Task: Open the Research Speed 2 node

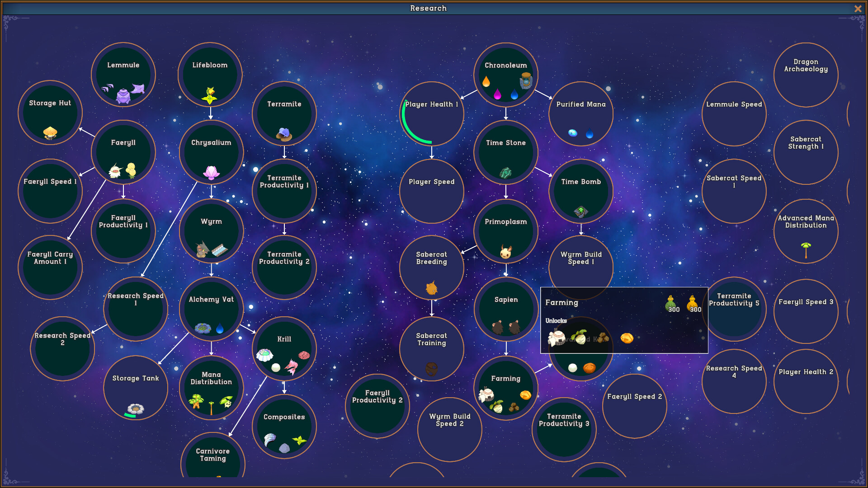Action: (62, 348)
